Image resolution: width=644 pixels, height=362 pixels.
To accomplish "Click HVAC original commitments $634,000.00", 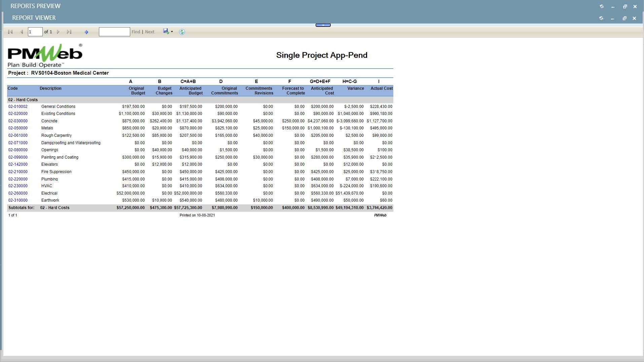I will (x=226, y=186).
